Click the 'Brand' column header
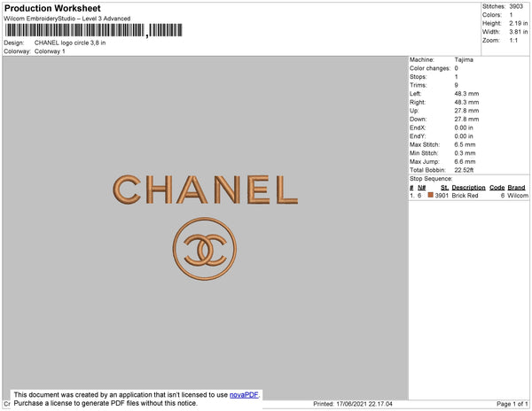 [516, 188]
